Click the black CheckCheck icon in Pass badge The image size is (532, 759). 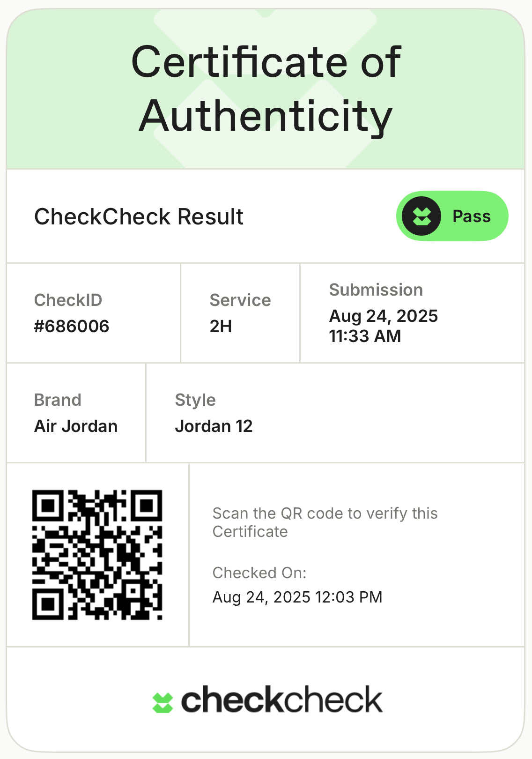click(x=421, y=216)
